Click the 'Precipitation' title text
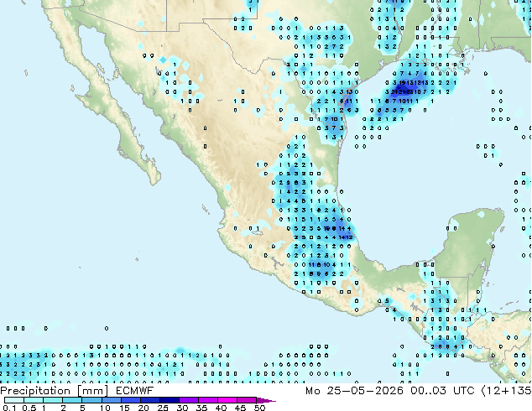 35,391
